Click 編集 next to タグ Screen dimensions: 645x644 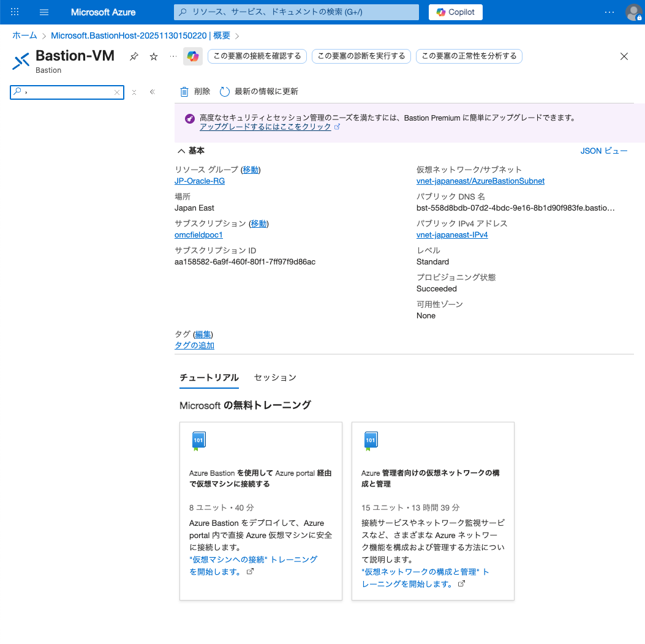tap(203, 334)
